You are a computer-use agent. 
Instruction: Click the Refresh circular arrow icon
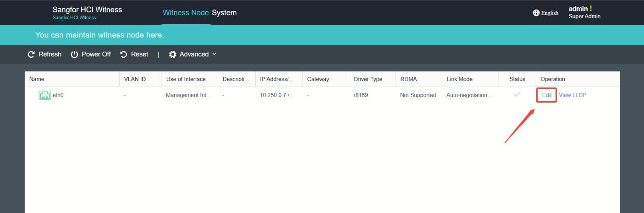31,55
